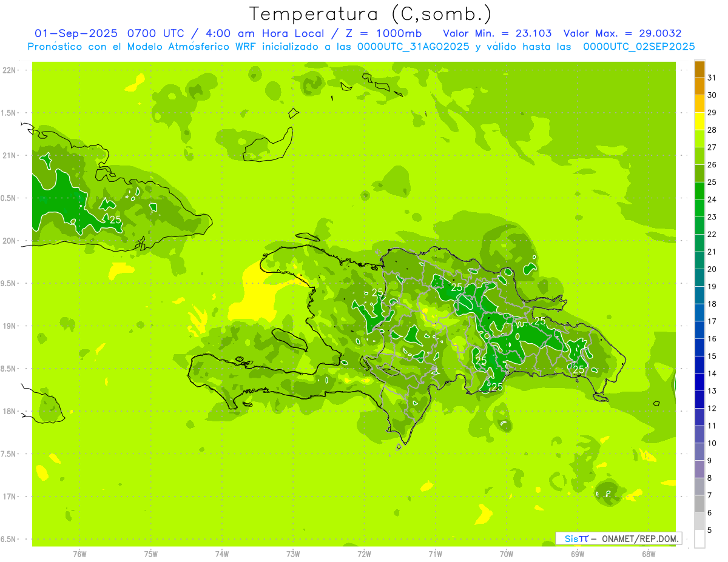
Task: Click the "69W" longitude label
Action: pos(578,554)
